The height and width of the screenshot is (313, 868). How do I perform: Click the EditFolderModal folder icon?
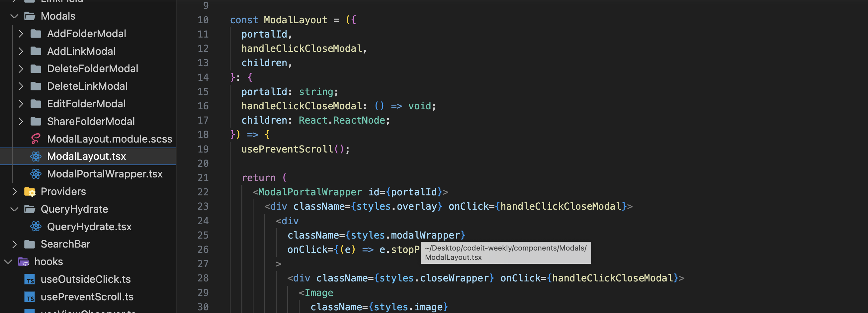pyautogui.click(x=36, y=104)
